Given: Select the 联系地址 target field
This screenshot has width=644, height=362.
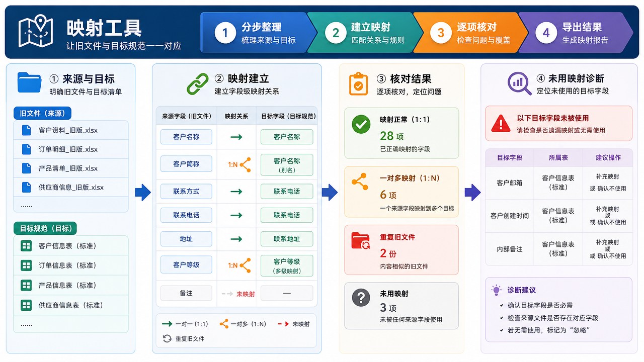Looking at the screenshot, I should [x=287, y=239].
